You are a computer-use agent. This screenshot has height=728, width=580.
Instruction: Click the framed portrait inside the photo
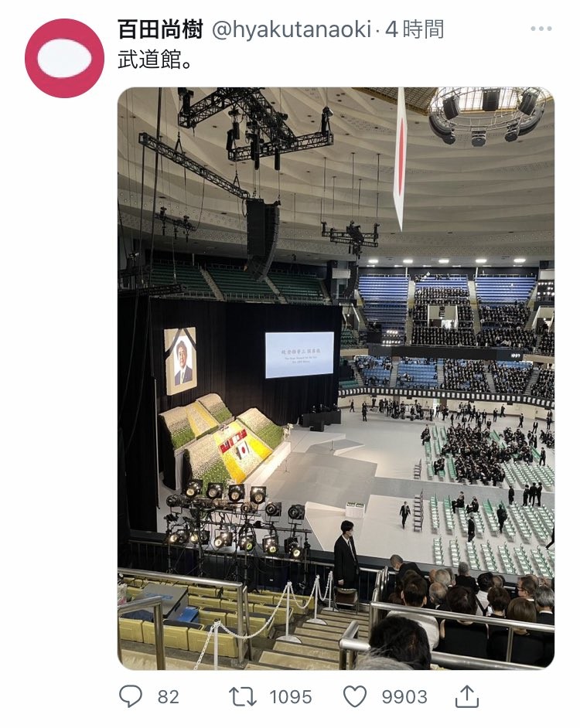(180, 361)
